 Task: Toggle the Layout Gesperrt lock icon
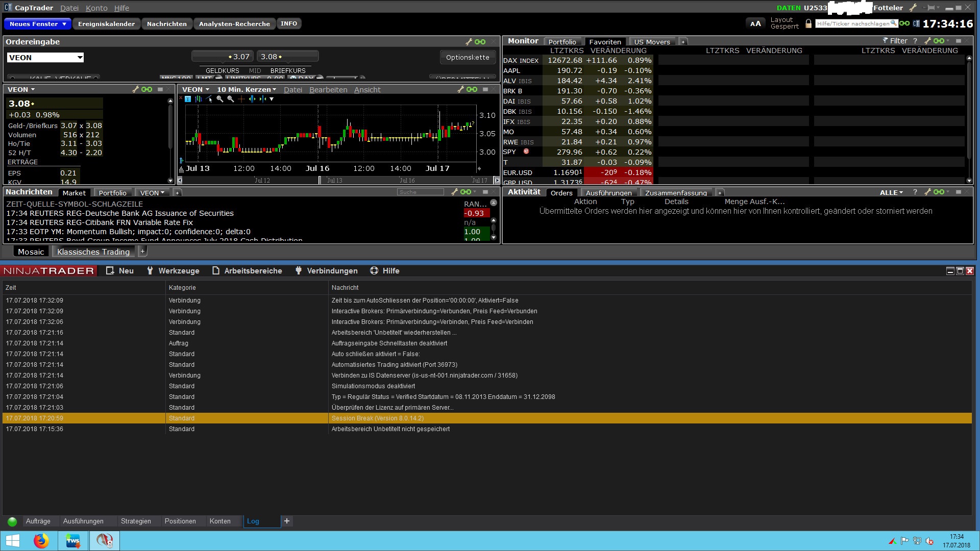(808, 23)
